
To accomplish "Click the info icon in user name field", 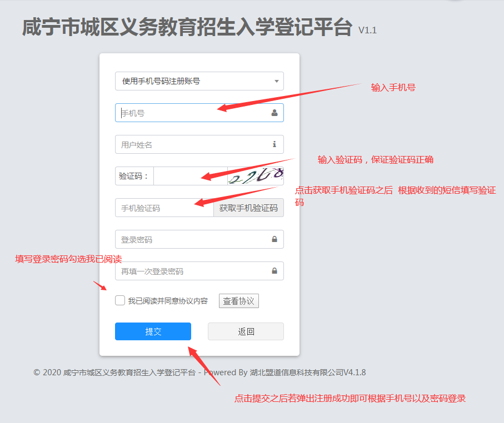I will (x=274, y=144).
